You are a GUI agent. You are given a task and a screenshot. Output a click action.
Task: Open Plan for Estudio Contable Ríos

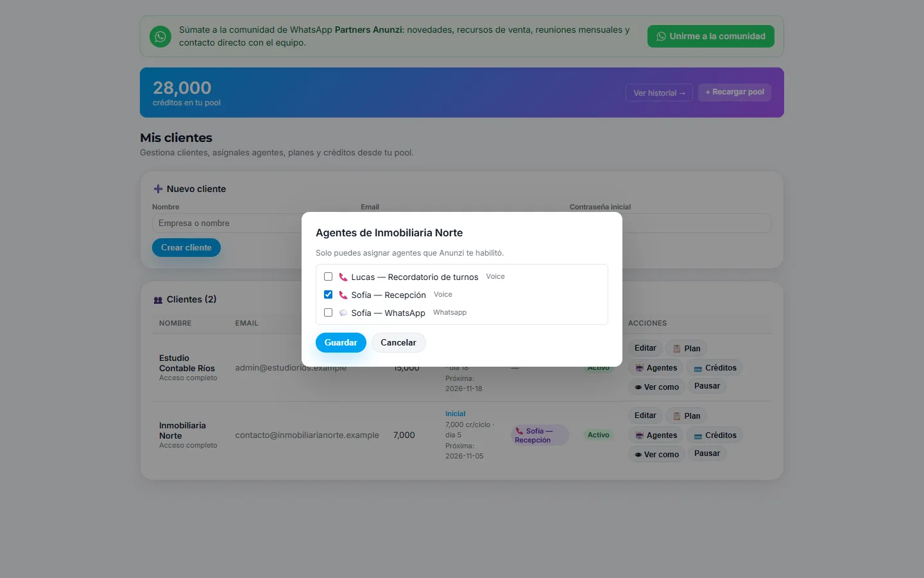[x=686, y=349]
